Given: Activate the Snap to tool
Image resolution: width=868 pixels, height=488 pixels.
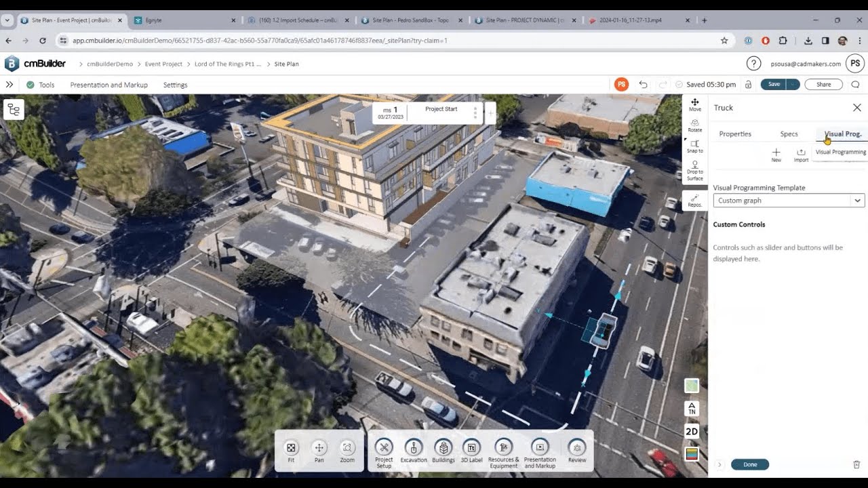Looking at the screenshot, I should pyautogui.click(x=695, y=146).
